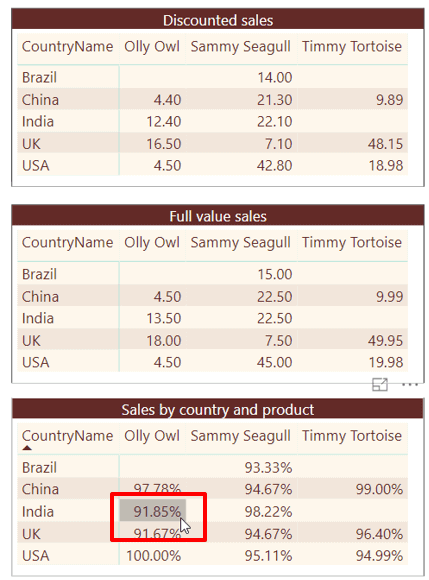
Task: Click the Focus mode icon
Action: (379, 385)
